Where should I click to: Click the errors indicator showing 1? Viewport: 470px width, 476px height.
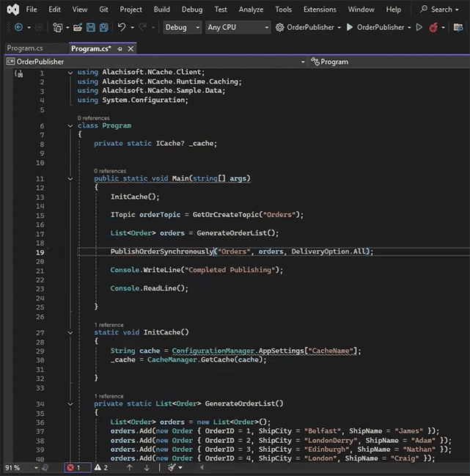73,467
